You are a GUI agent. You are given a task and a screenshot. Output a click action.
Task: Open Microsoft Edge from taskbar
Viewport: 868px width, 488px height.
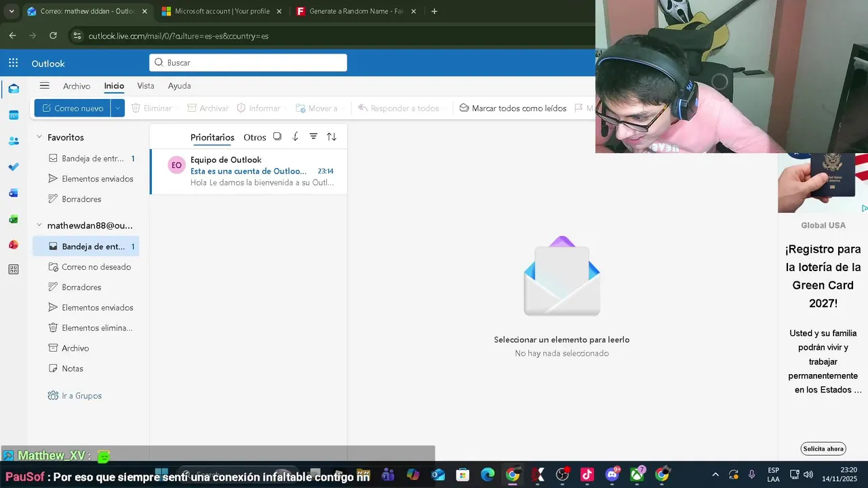click(x=488, y=474)
